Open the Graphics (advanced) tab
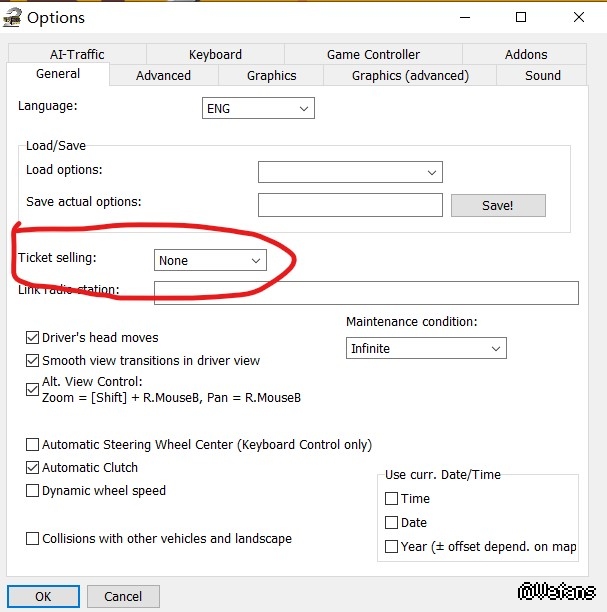607x612 pixels. (410, 75)
